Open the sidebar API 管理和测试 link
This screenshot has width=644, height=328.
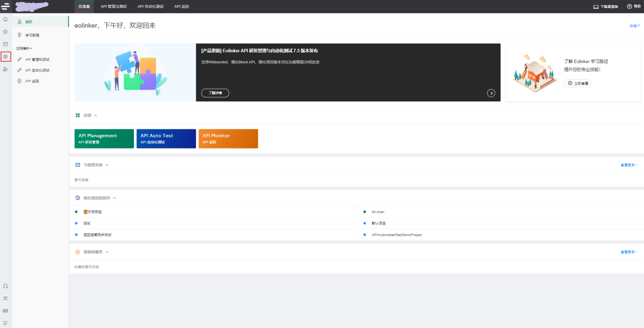click(38, 59)
